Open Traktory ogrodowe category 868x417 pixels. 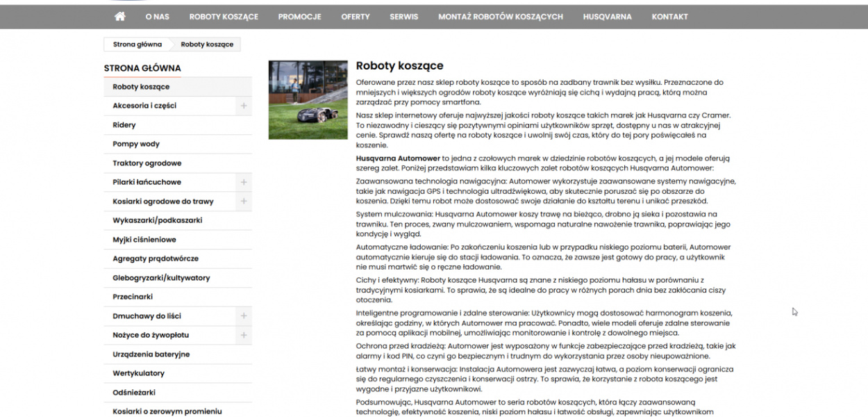pos(147,163)
